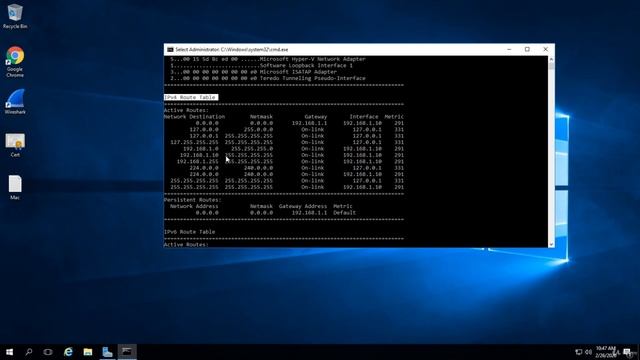This screenshot has height=360, width=640.
Task: Click 'Persistent Routes:' heading
Action: pyautogui.click(x=193, y=200)
